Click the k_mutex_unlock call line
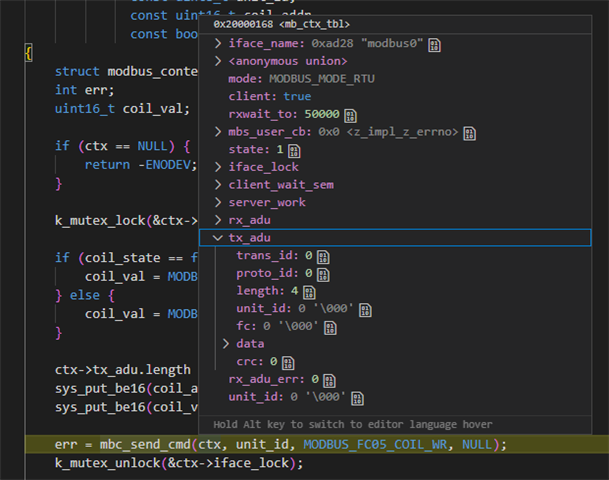609x480 pixels. 179,463
